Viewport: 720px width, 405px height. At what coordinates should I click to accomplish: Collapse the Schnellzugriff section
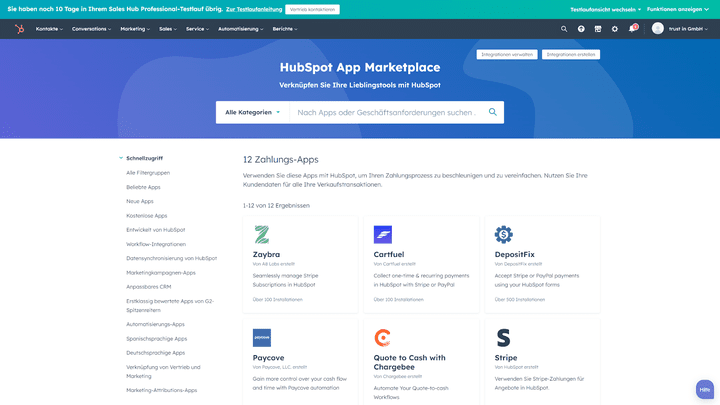121,158
